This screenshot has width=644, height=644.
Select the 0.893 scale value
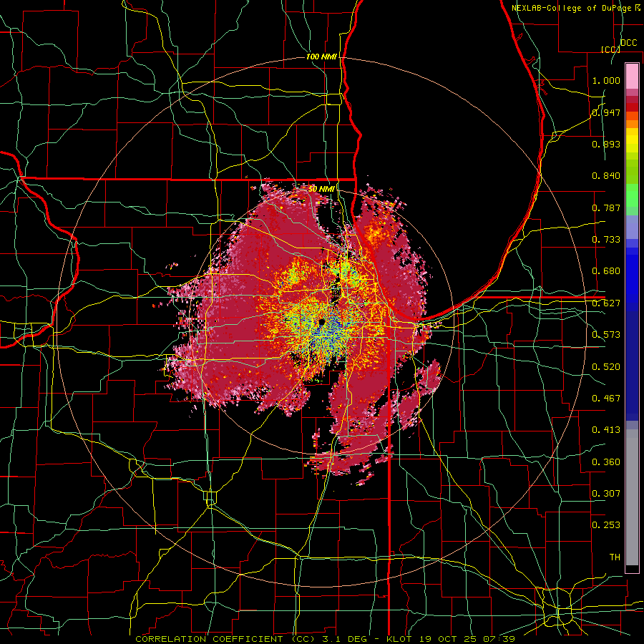(606, 144)
